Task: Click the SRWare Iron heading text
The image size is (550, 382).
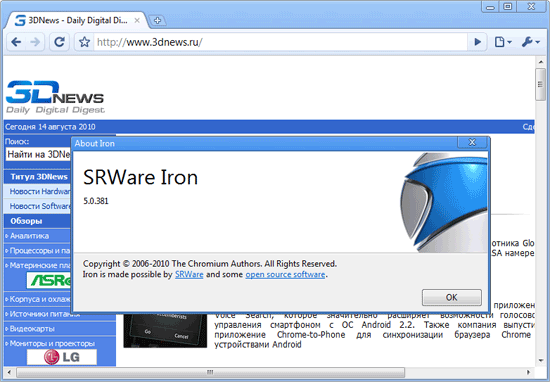Action: (140, 177)
